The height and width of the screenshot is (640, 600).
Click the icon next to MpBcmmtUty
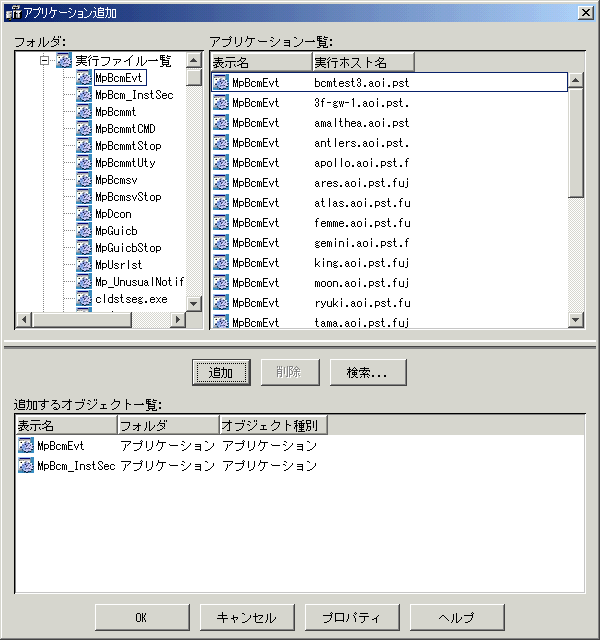[x=84, y=163]
